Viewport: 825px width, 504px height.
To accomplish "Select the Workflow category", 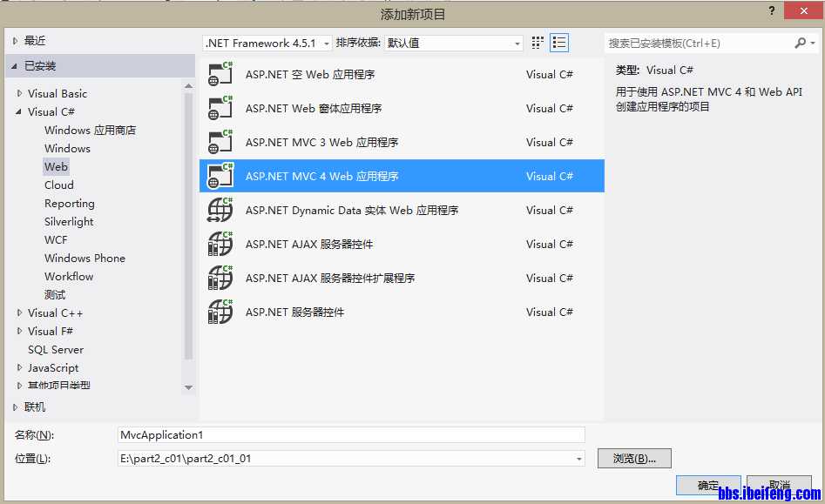I will 69,277.
